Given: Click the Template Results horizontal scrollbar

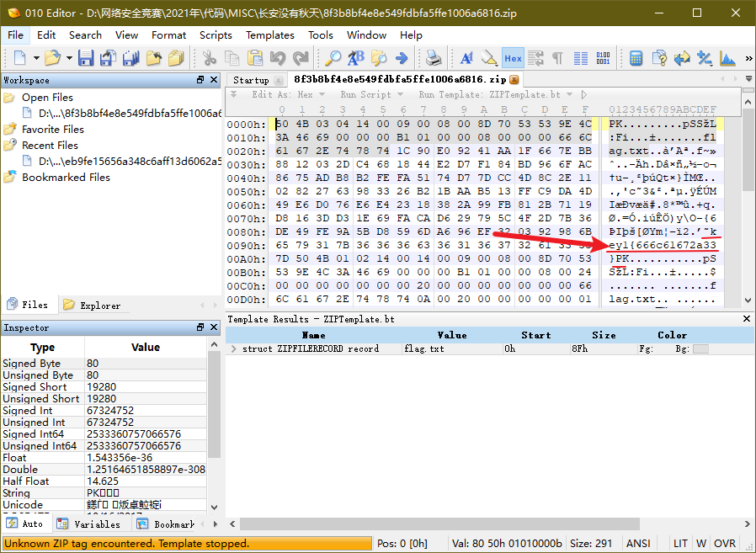Looking at the screenshot, I should [439, 524].
